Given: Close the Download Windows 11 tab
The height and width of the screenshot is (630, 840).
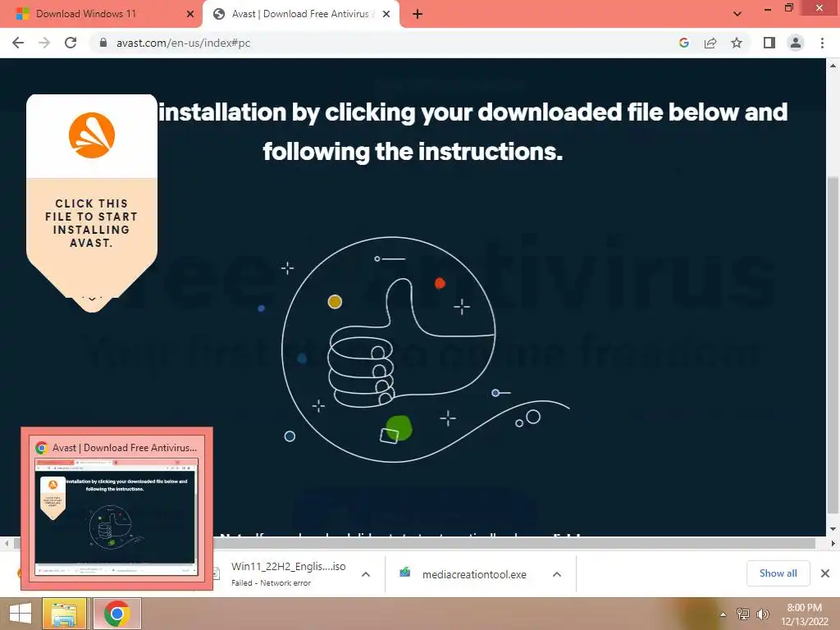Looking at the screenshot, I should point(190,14).
